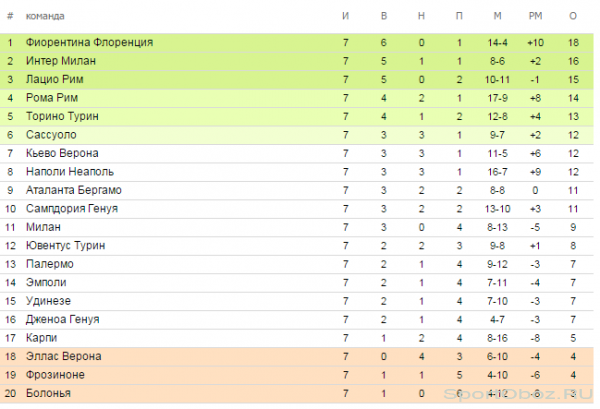Open the Ювентус Турин entry

(65, 246)
